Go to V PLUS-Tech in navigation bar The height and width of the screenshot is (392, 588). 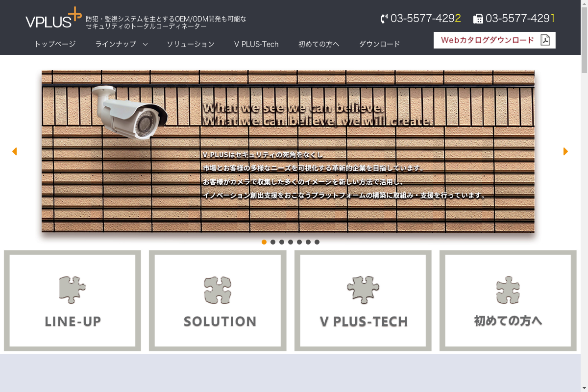(256, 44)
